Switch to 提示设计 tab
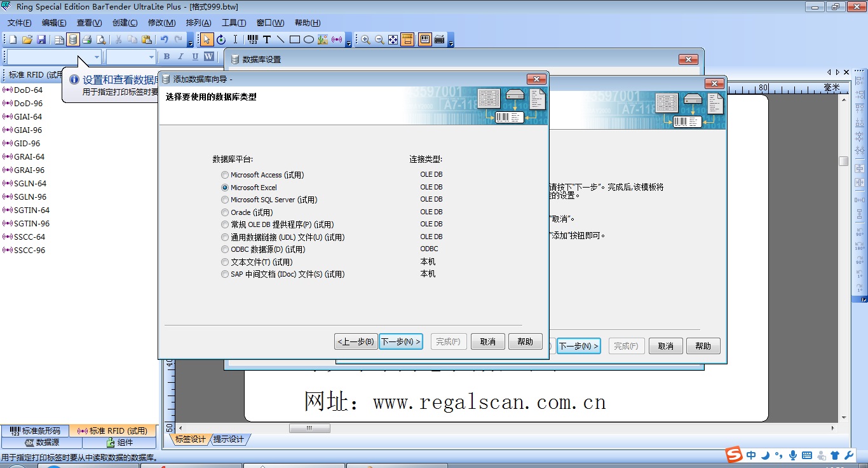The width and height of the screenshot is (868, 468). click(229, 439)
